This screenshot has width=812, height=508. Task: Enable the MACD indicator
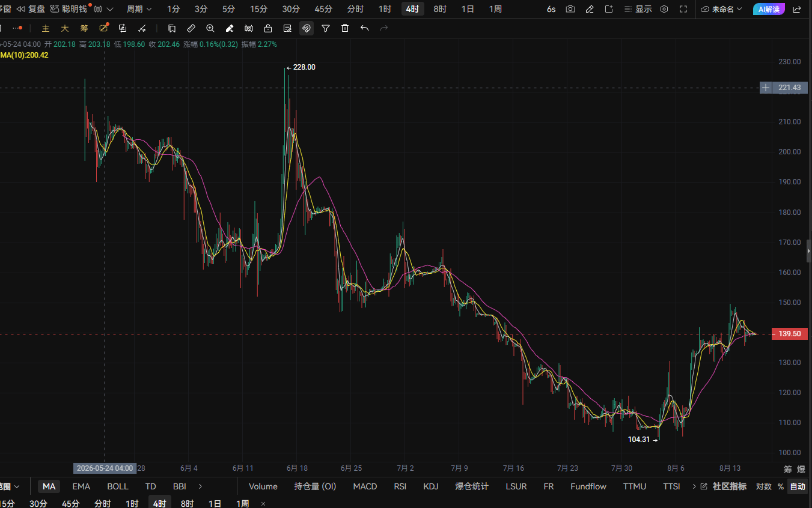tap(365, 486)
